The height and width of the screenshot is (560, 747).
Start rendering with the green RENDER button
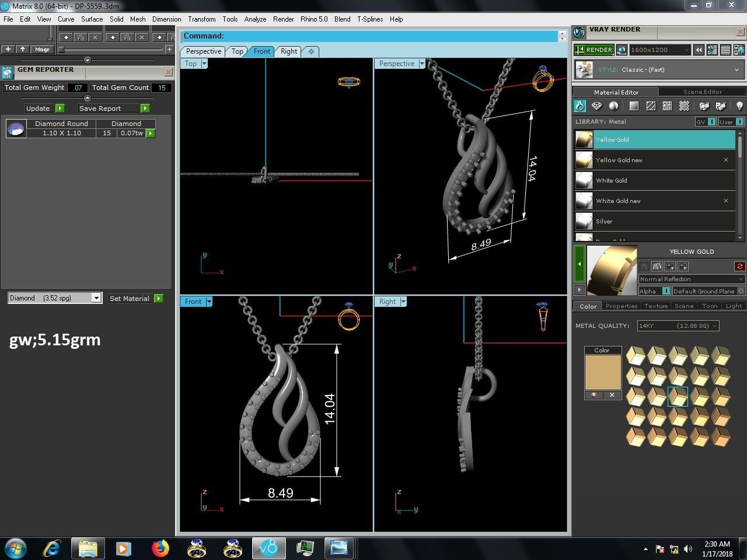point(594,50)
